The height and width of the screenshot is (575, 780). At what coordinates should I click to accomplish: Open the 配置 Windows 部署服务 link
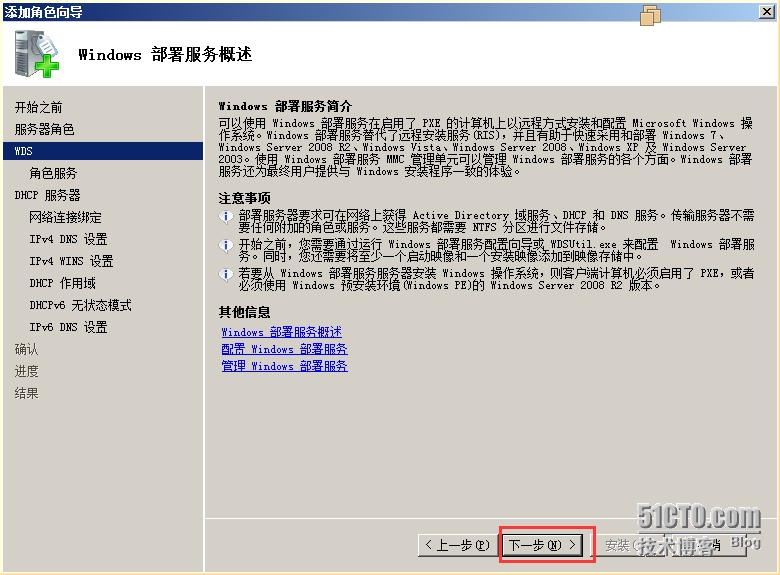click(284, 349)
